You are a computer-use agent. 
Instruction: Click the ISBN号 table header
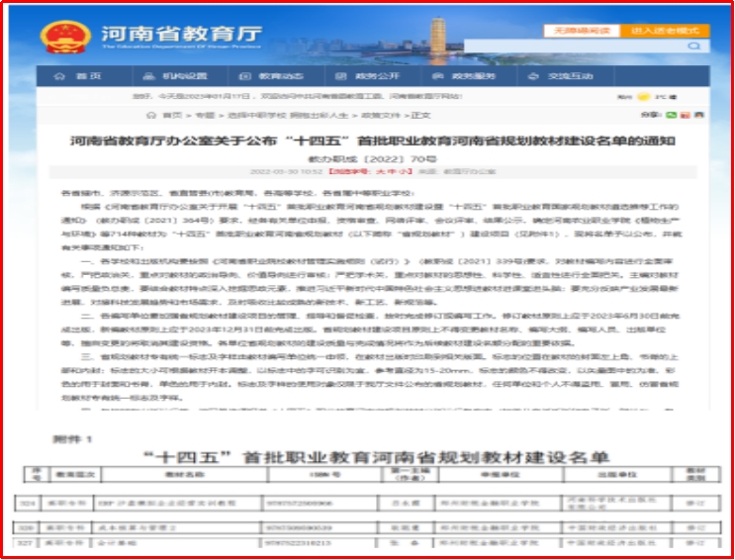[324, 475]
